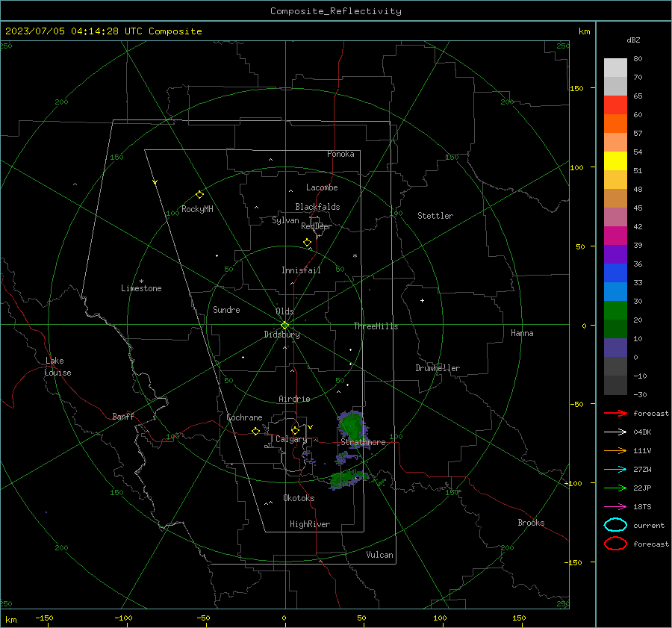Viewport: 672px width, 628px height.
Task: Click the 65 dBZ red color swatch
Action: pyautogui.click(x=615, y=105)
